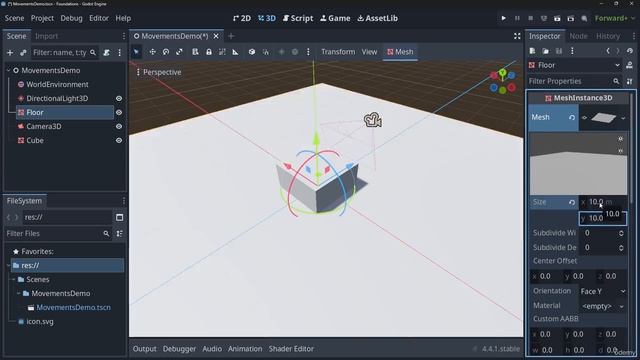The width and height of the screenshot is (640, 360).
Task: Open the Material empty dropdown
Action: pyautogui.click(x=603, y=306)
